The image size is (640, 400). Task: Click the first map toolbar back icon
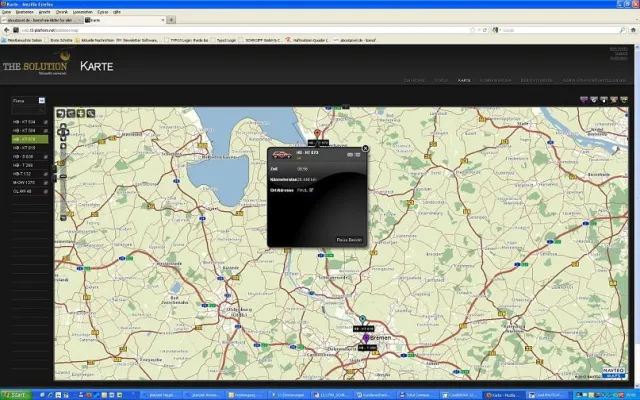click(x=60, y=113)
